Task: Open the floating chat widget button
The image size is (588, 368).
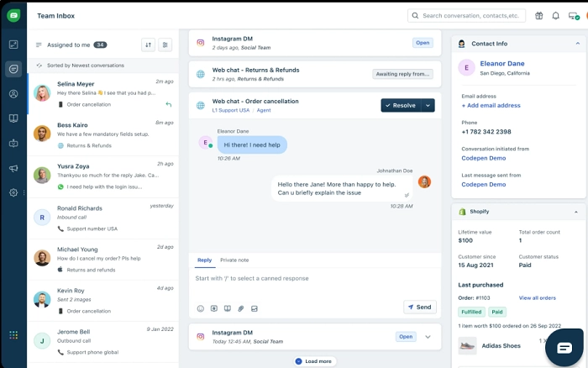Action: (x=564, y=347)
